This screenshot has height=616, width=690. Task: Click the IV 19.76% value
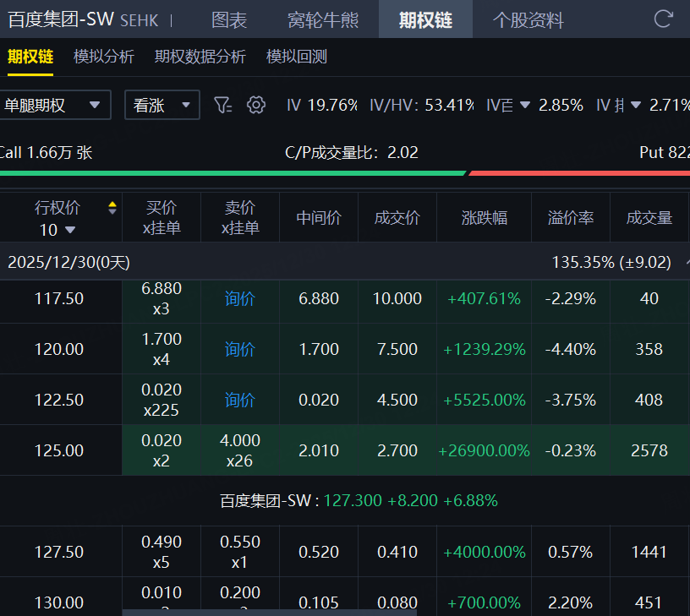point(321,105)
